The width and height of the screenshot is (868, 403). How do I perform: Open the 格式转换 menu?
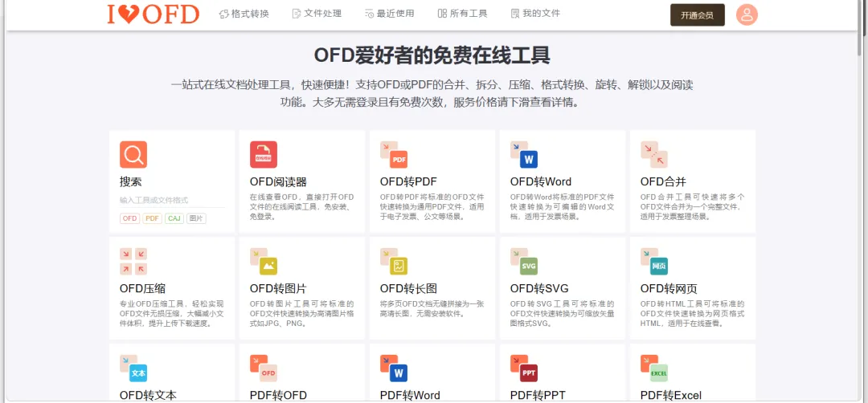coord(244,14)
